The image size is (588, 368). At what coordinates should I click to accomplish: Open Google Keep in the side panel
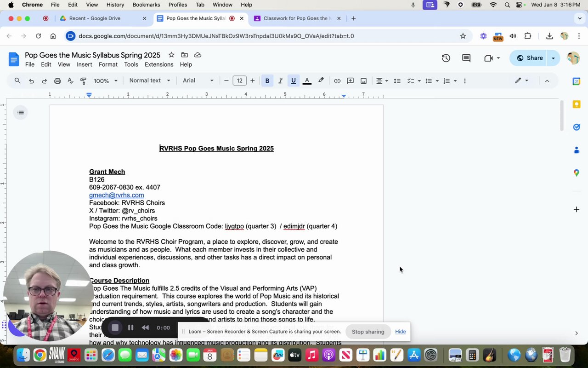pos(577,104)
